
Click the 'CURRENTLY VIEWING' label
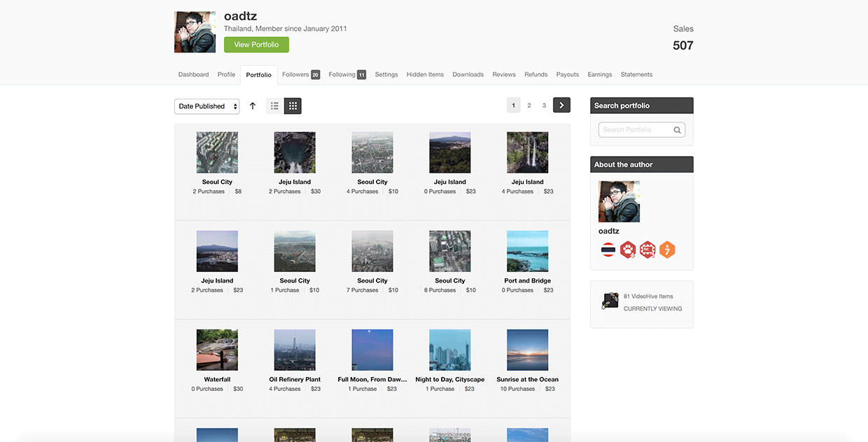click(x=652, y=308)
